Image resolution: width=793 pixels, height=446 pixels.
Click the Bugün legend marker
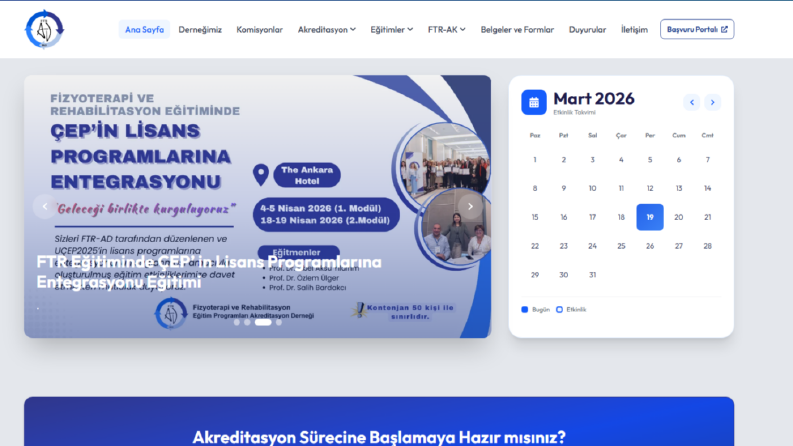[524, 309]
